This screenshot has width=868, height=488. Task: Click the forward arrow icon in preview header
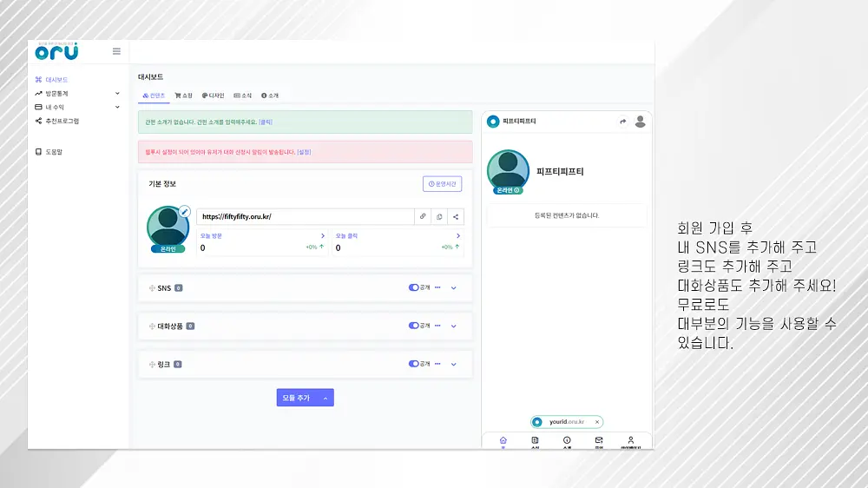tap(622, 122)
